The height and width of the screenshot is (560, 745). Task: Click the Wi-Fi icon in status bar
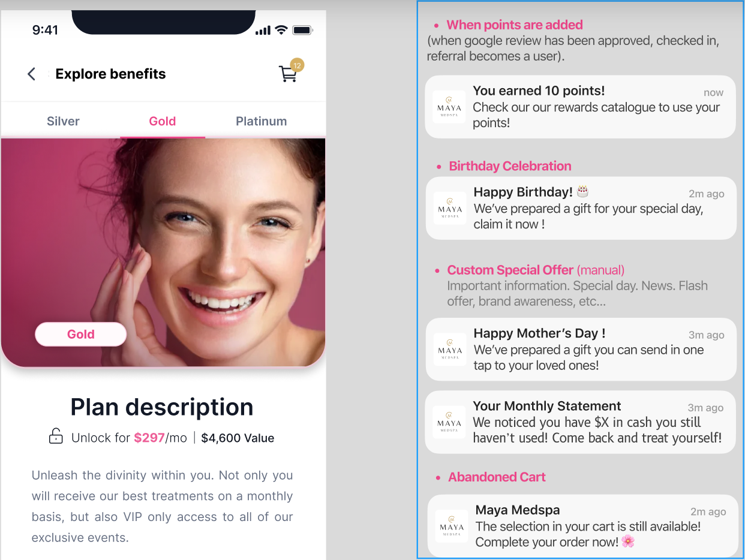(x=281, y=30)
